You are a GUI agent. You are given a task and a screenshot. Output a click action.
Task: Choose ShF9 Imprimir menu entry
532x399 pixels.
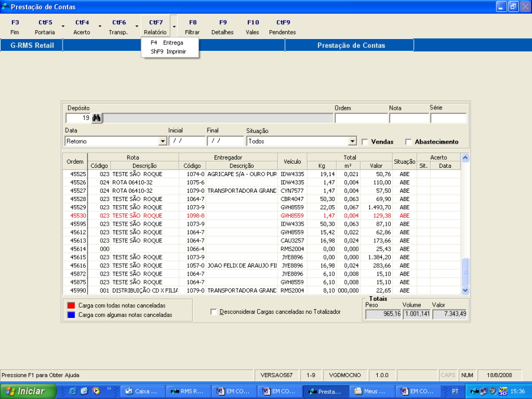tap(168, 51)
